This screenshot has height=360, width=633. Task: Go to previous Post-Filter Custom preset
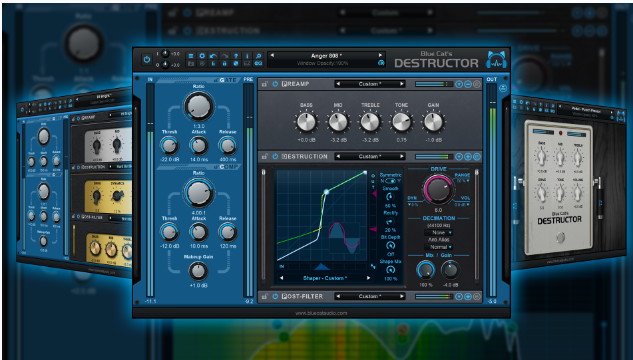[x=338, y=296]
